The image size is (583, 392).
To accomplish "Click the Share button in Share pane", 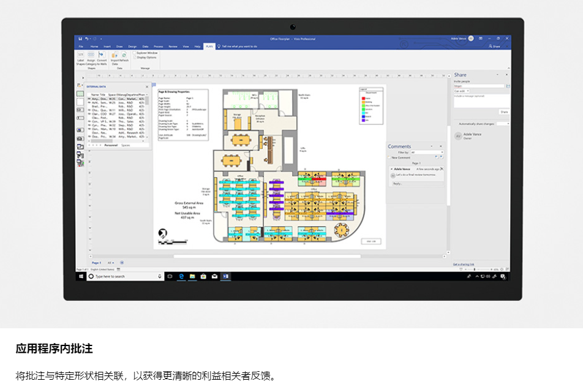I will click(x=503, y=112).
